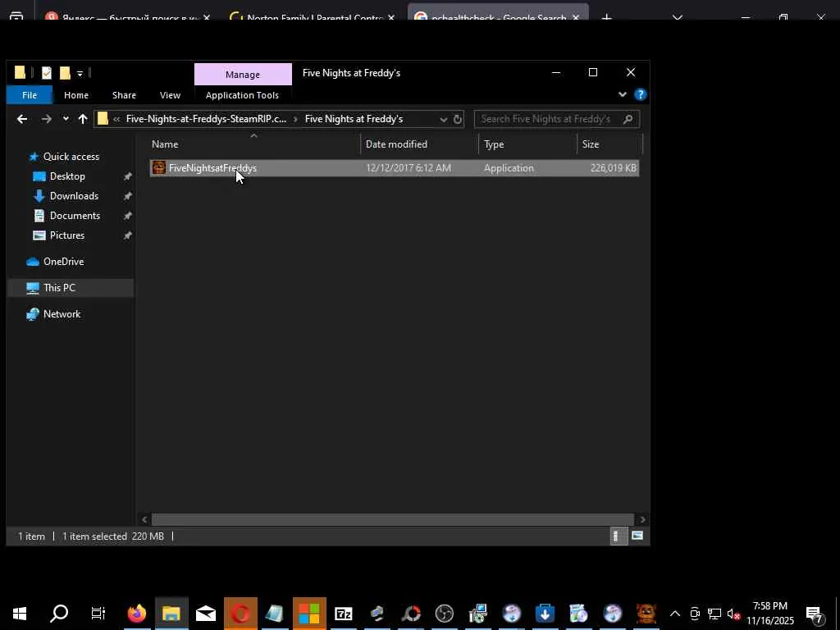This screenshot has width=840, height=630.
Task: Click the Manage contextual tab
Action: click(x=243, y=75)
